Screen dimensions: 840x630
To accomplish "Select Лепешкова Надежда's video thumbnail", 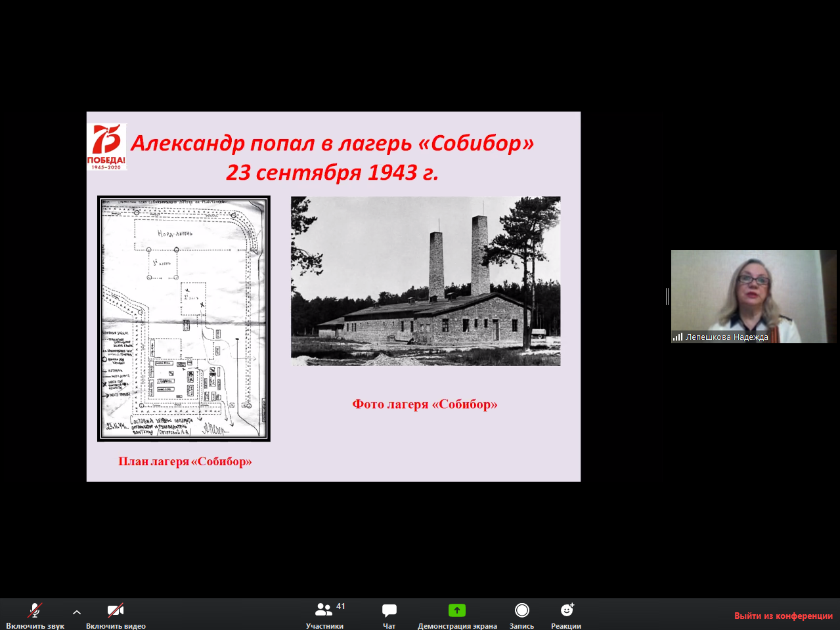I will point(753,292).
